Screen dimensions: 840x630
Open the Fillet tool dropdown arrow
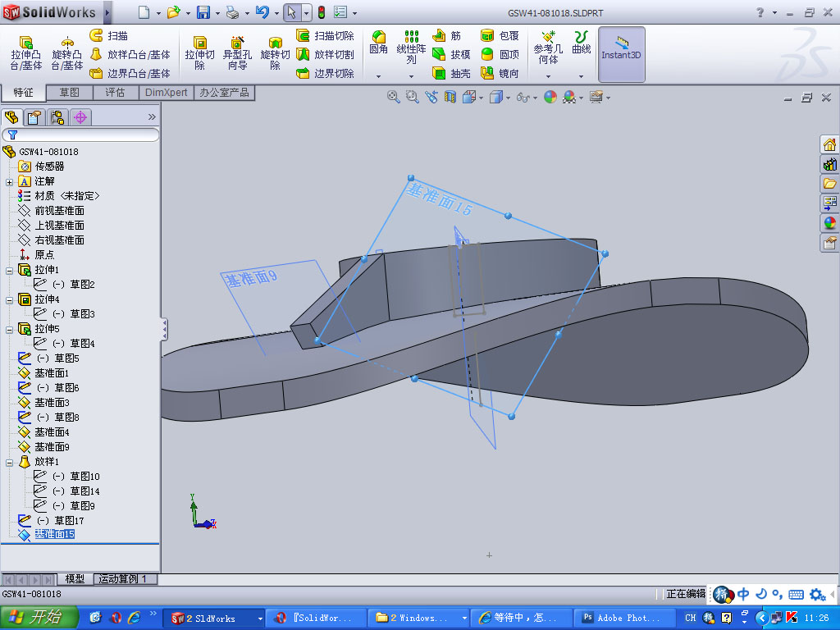(x=379, y=76)
